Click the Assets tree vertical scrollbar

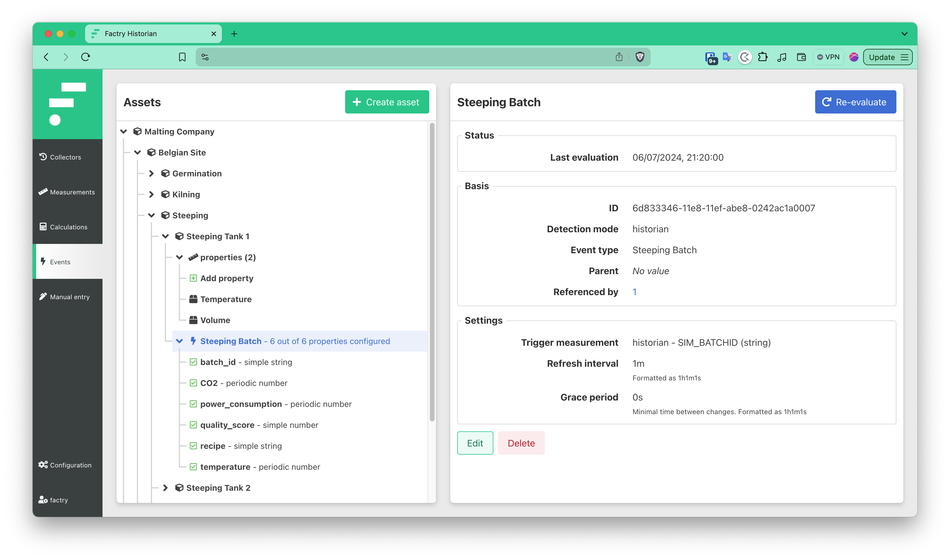[432, 272]
